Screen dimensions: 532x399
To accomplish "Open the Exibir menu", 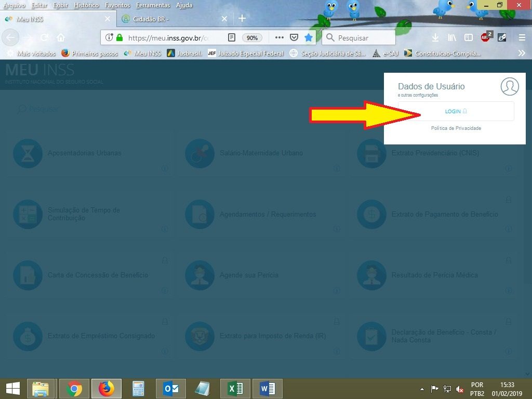I will (60, 5).
